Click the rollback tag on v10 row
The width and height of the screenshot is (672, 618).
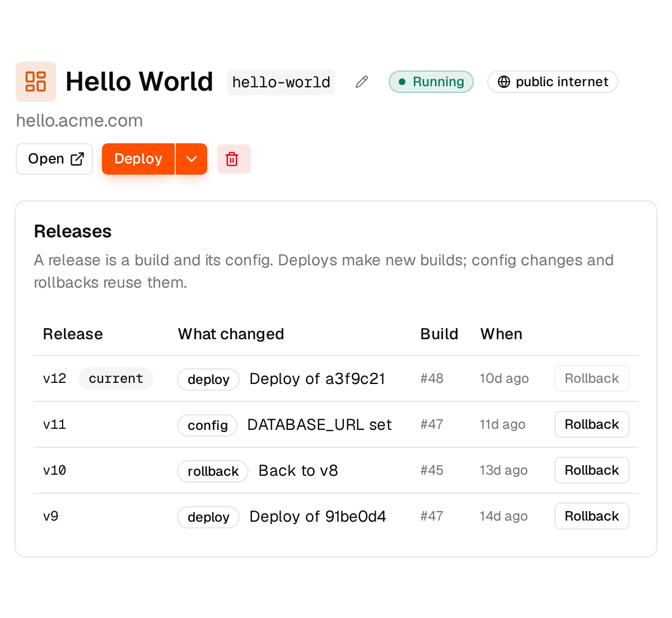click(x=213, y=471)
